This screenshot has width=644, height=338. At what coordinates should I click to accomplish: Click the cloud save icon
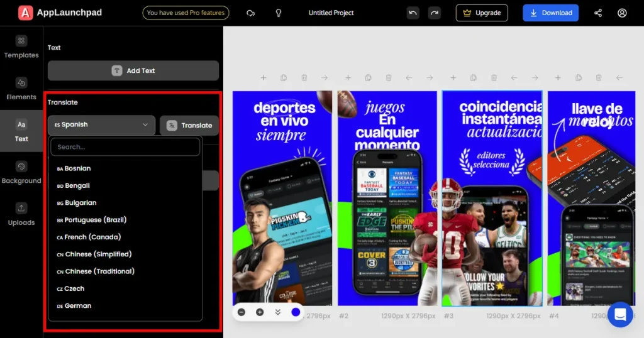tap(251, 13)
